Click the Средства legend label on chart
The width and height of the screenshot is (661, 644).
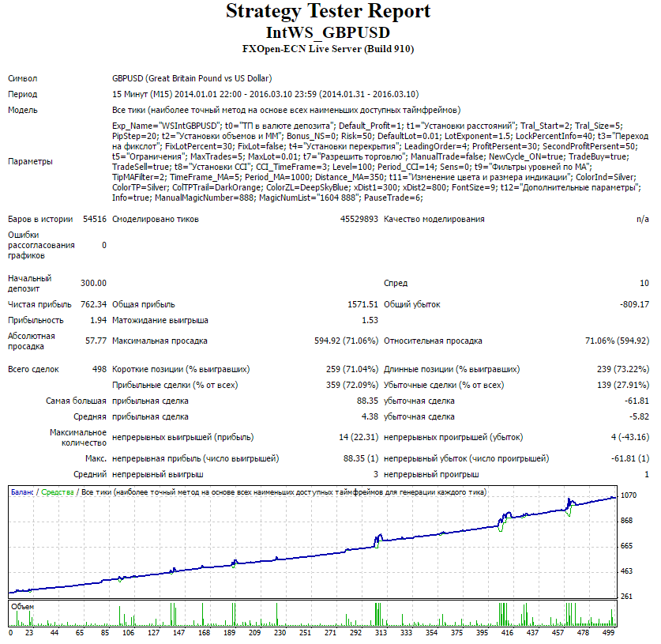click(58, 492)
